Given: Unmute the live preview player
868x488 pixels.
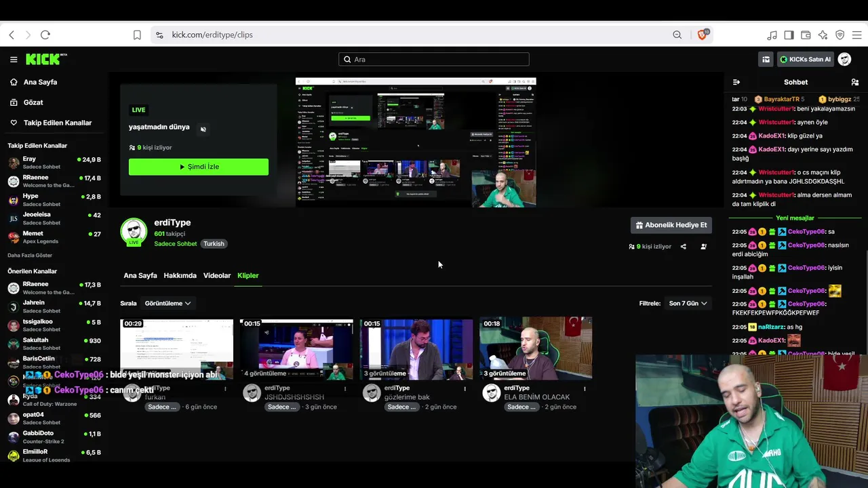Looking at the screenshot, I should click(203, 129).
